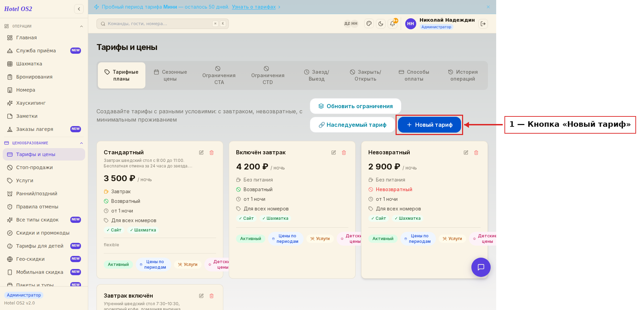Viewport: 644px width, 310px height.
Task: Open Правила отмены page
Action: [x=44, y=207]
